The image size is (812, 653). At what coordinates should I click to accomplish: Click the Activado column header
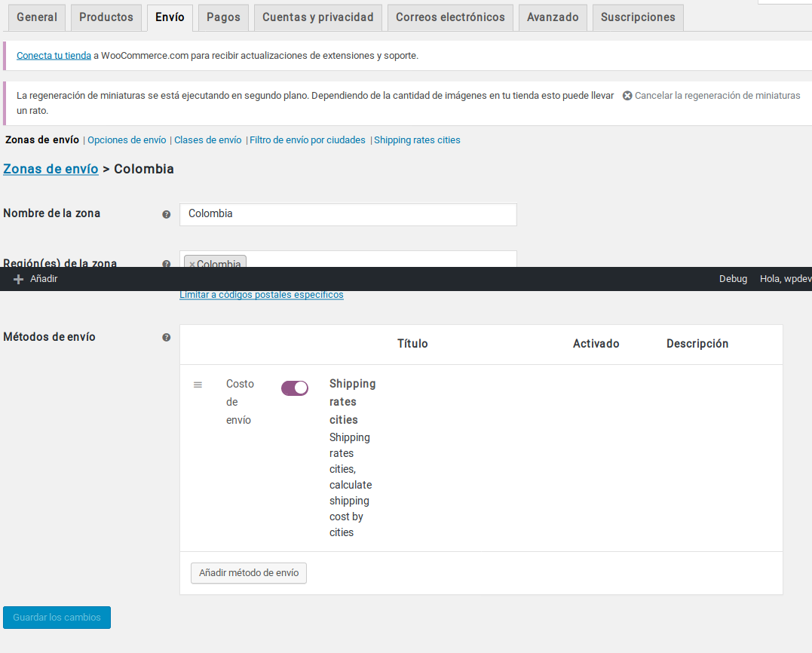point(596,344)
